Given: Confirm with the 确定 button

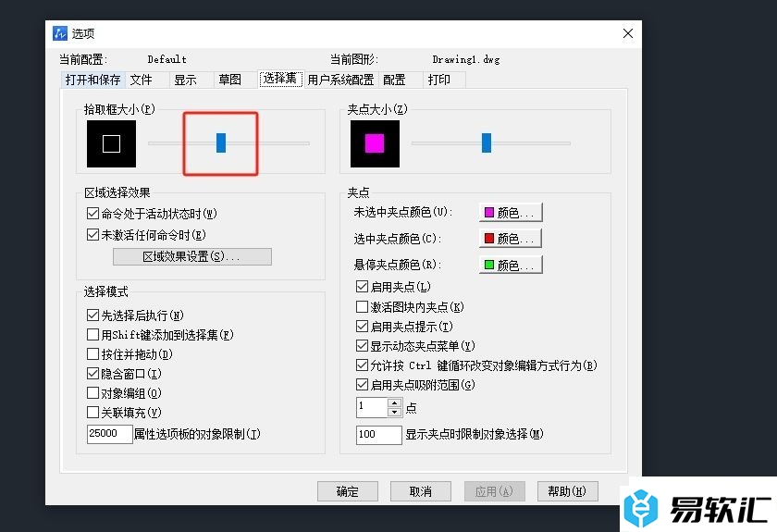Looking at the screenshot, I should 348,491.
